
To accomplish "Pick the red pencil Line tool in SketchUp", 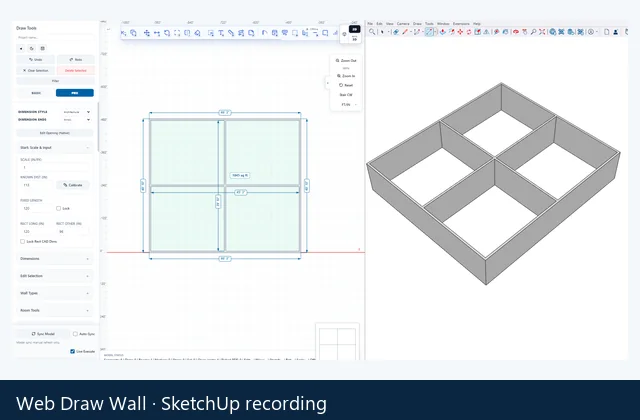I will coord(405,32).
